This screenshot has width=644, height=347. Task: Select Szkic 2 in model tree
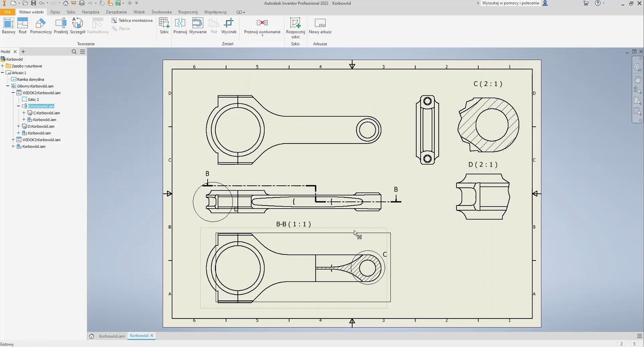pos(33,100)
